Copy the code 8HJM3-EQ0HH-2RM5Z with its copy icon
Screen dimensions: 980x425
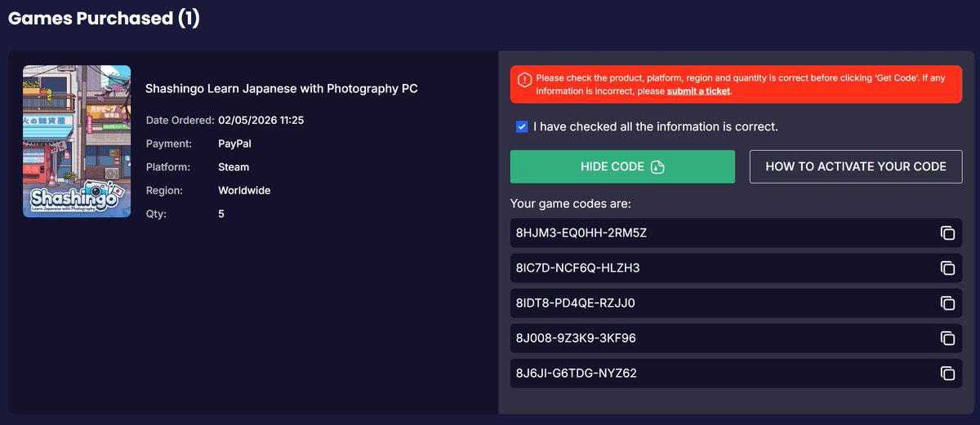(947, 233)
